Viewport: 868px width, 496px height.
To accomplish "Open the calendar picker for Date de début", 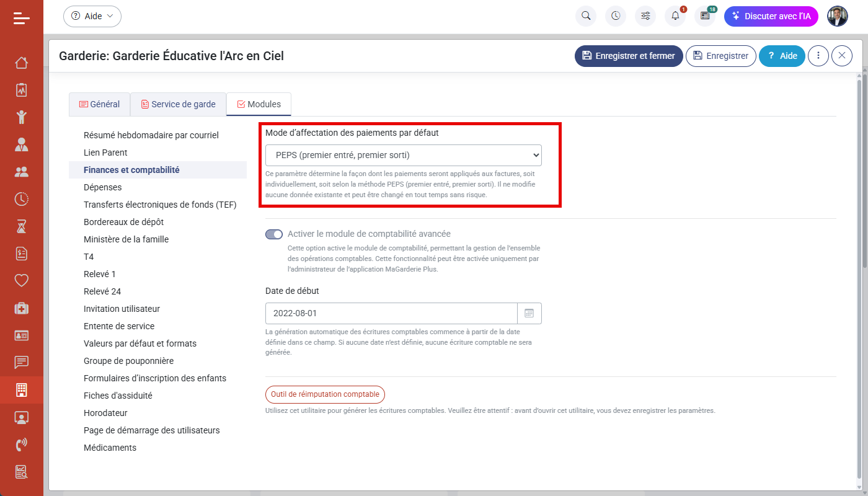I will [x=529, y=314].
